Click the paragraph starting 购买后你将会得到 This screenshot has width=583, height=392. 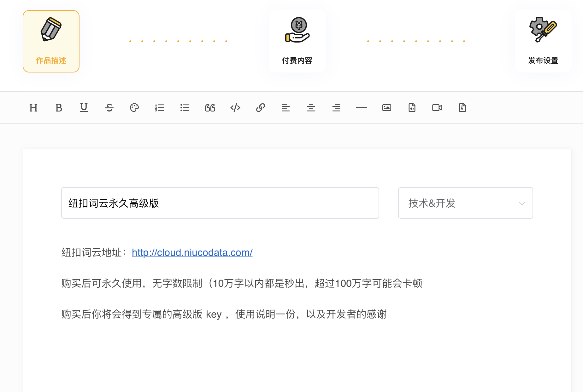[224, 314]
